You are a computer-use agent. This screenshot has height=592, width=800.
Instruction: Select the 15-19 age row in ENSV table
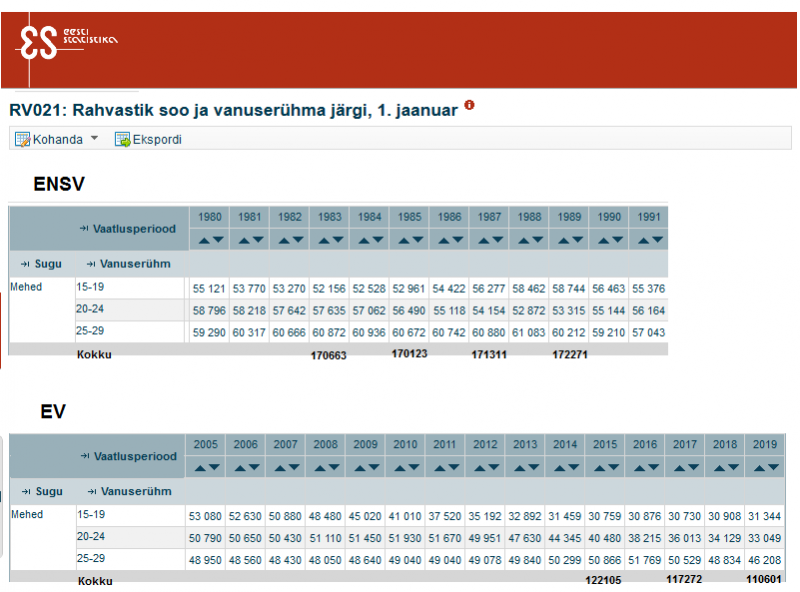91,287
